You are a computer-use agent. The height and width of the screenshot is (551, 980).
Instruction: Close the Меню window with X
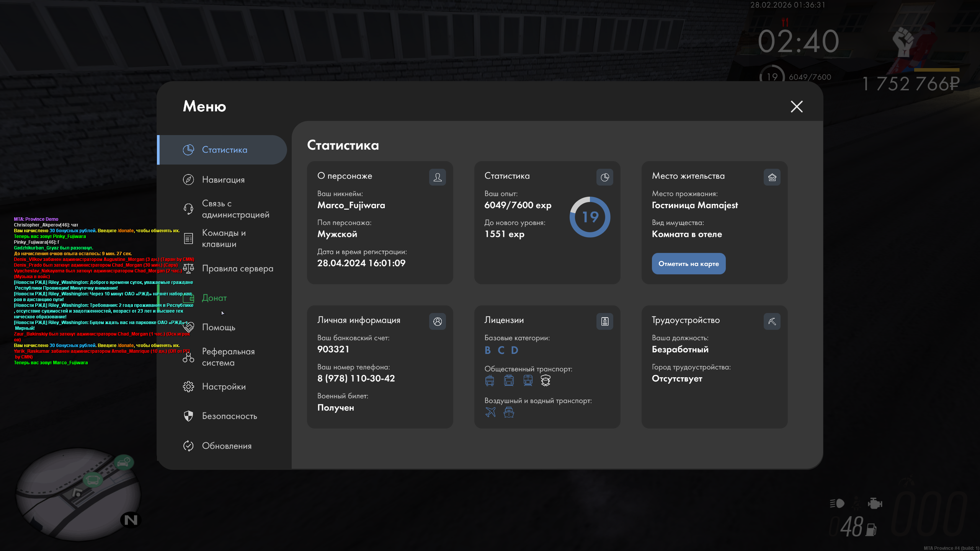pos(797,106)
